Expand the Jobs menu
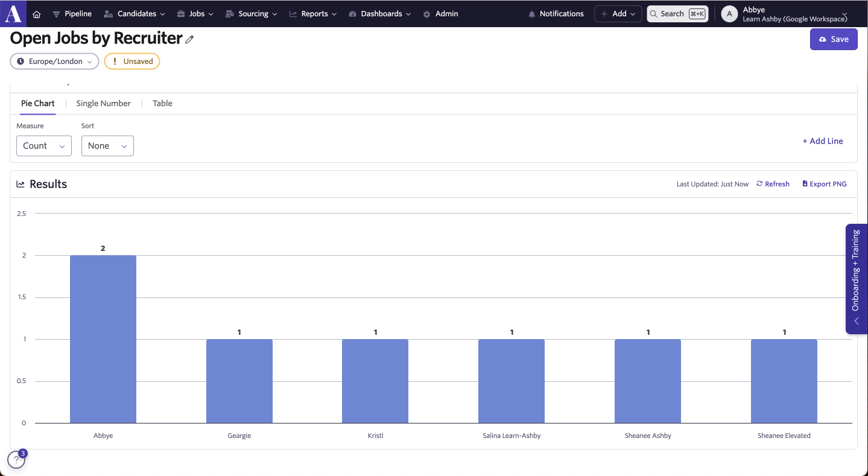Screen dimensions: 868x476 click(195, 14)
